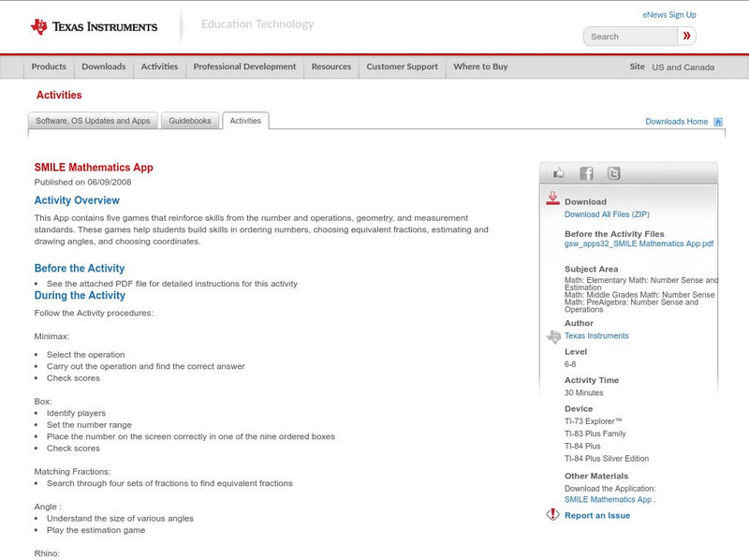749x560 pixels.
Task: Select the Software, OS Updates and Apps tab
Action: pos(93,121)
